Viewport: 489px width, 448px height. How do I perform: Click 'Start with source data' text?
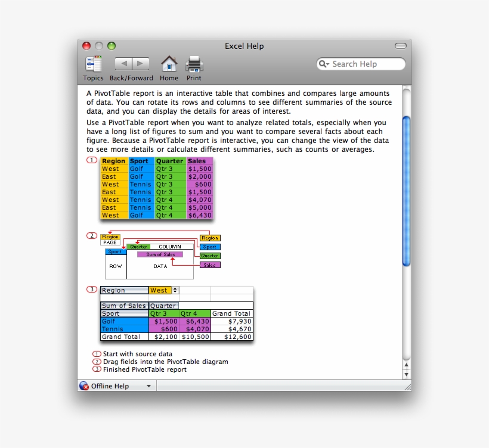(138, 354)
